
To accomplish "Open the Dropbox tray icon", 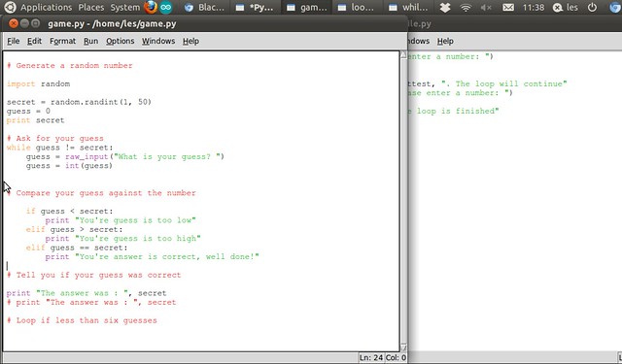I will coord(445,7).
